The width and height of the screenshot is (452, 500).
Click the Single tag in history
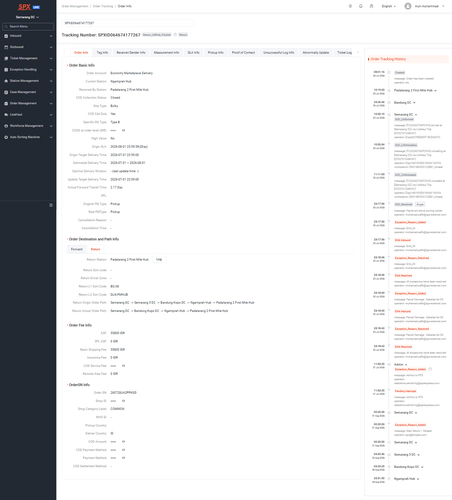(420, 204)
